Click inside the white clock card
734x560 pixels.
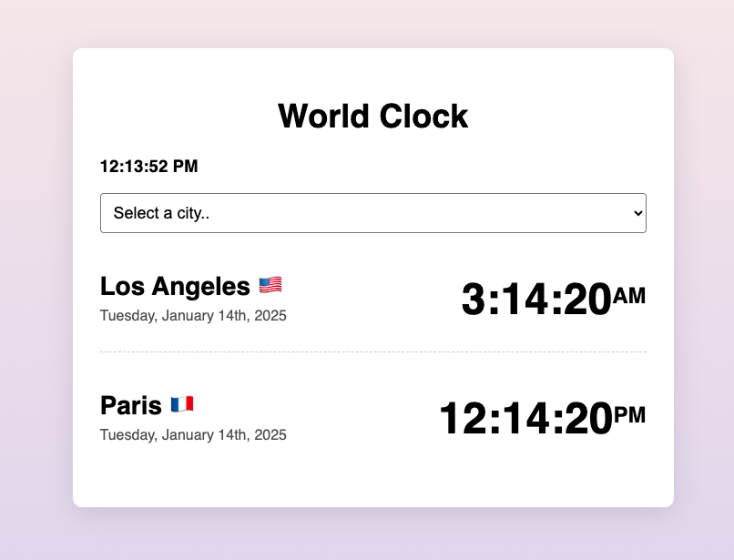coord(372,478)
